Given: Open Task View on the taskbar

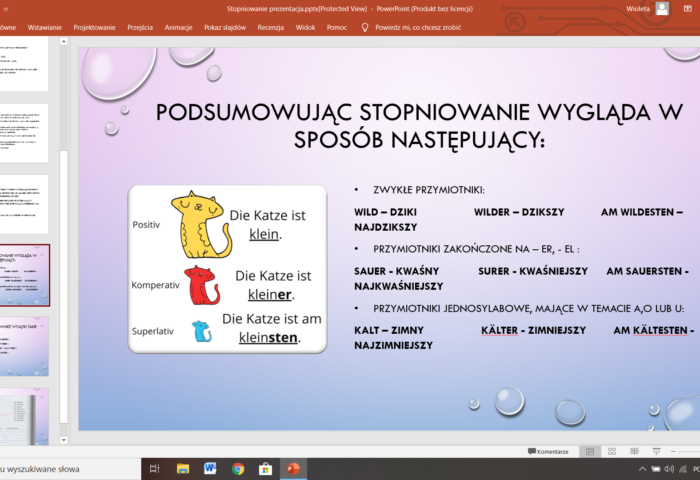Looking at the screenshot, I should pyautogui.click(x=155, y=468).
